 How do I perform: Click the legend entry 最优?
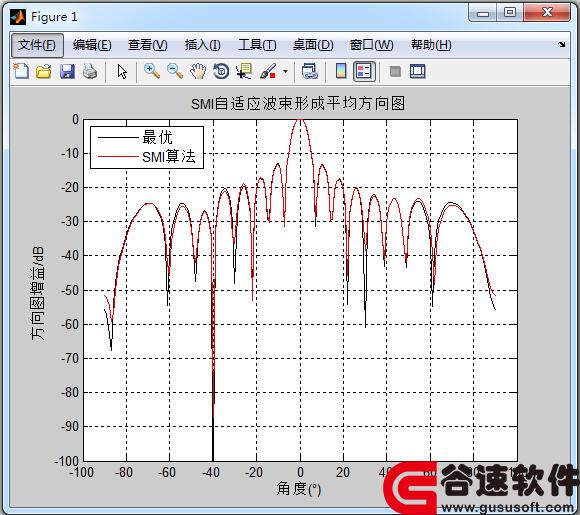tap(157, 137)
